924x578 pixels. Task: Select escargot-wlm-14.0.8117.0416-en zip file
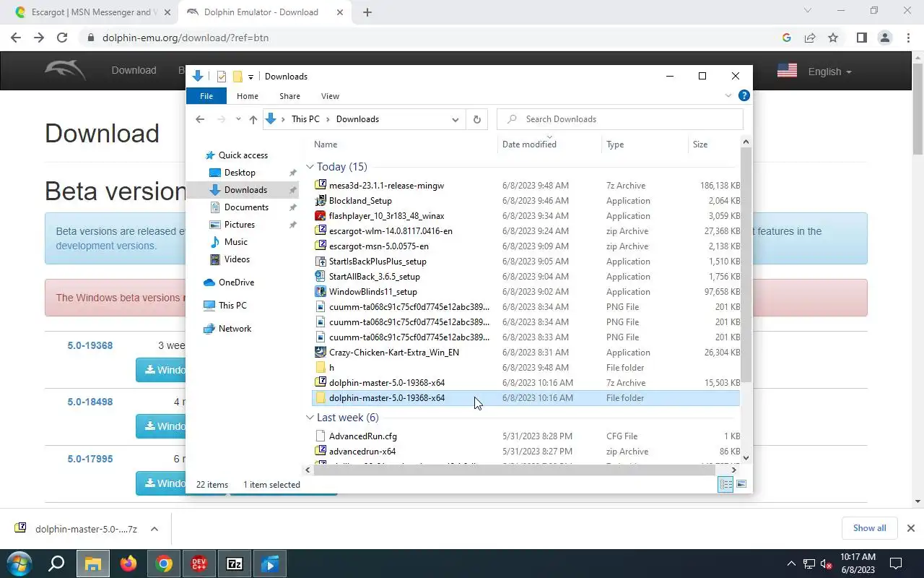527,231
